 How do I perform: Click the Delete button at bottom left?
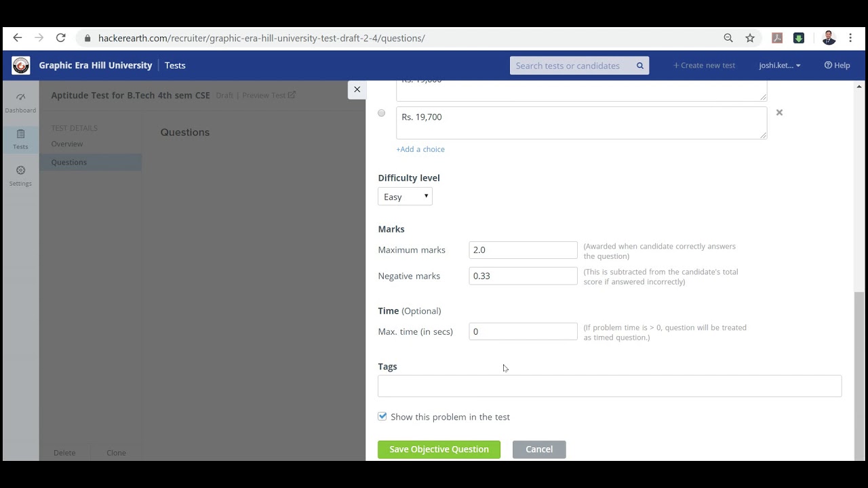click(64, 453)
